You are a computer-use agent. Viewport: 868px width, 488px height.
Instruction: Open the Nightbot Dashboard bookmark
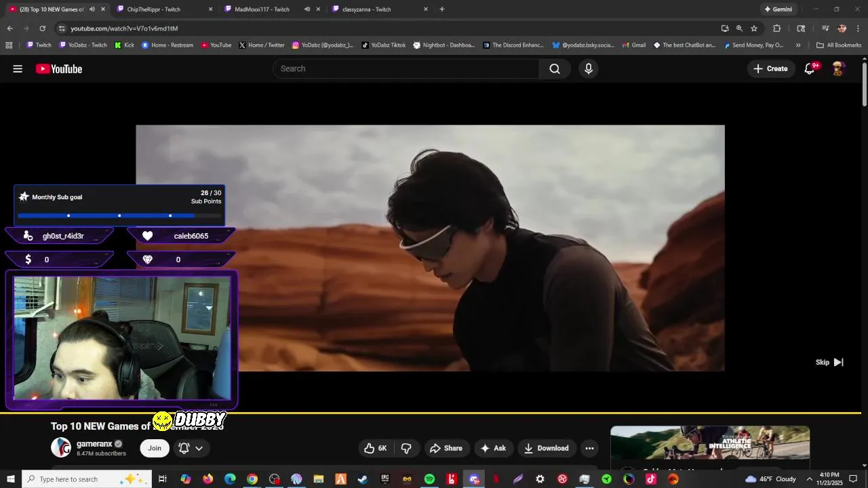click(443, 45)
